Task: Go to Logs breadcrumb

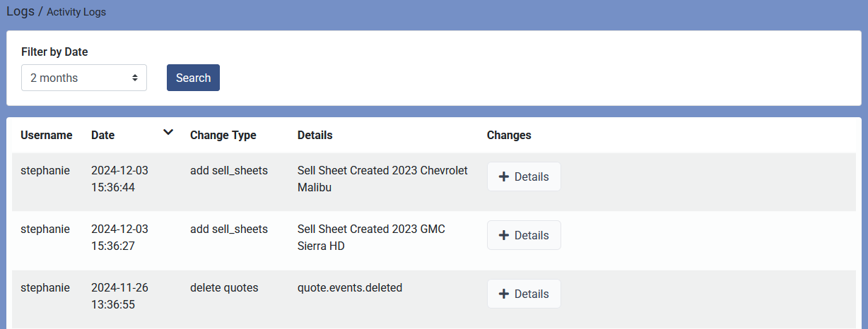Action: (x=20, y=11)
